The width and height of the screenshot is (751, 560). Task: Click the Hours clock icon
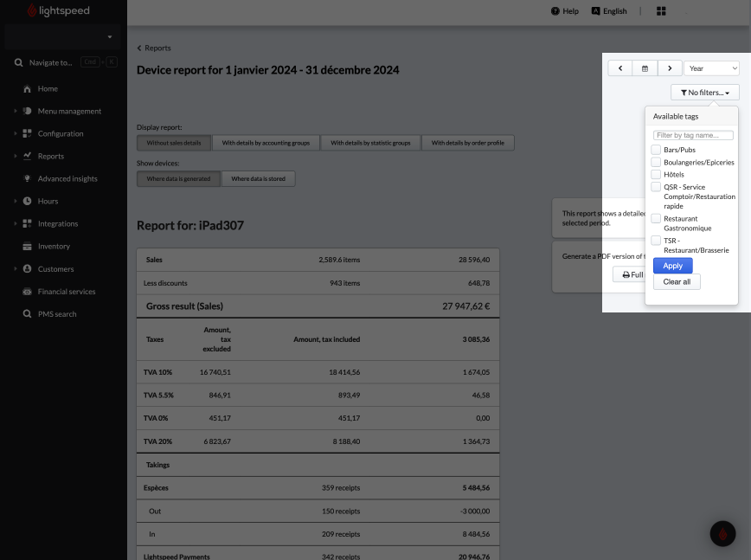pyautogui.click(x=28, y=201)
